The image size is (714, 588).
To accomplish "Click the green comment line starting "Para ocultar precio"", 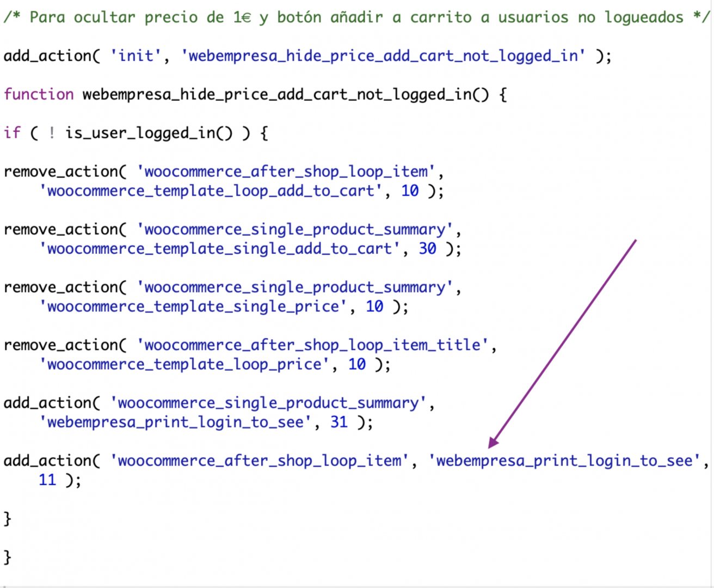I will (x=356, y=17).
